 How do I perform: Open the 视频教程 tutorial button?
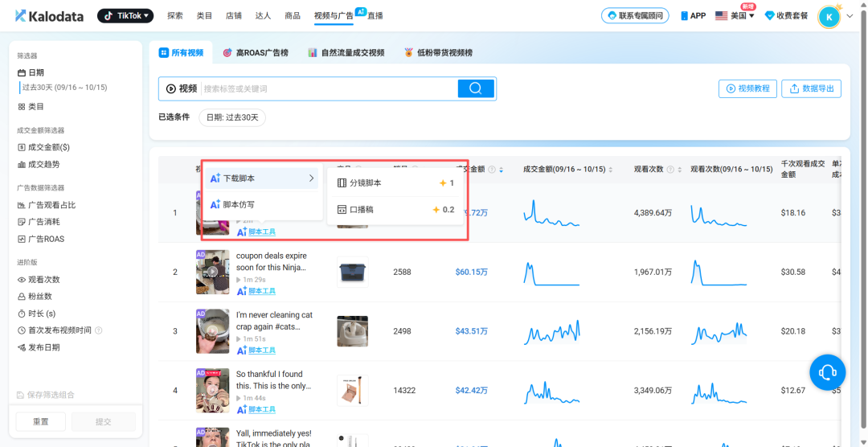click(x=748, y=88)
